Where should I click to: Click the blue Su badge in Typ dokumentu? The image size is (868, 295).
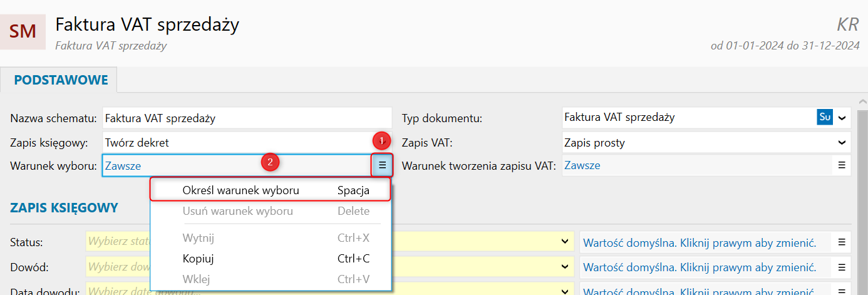coord(825,117)
